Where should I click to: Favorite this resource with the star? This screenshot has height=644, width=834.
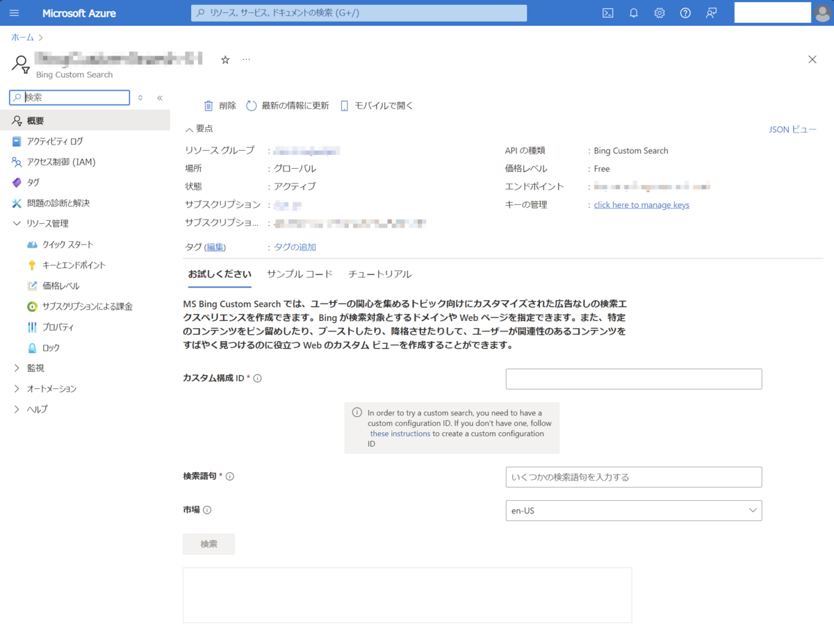[x=225, y=60]
